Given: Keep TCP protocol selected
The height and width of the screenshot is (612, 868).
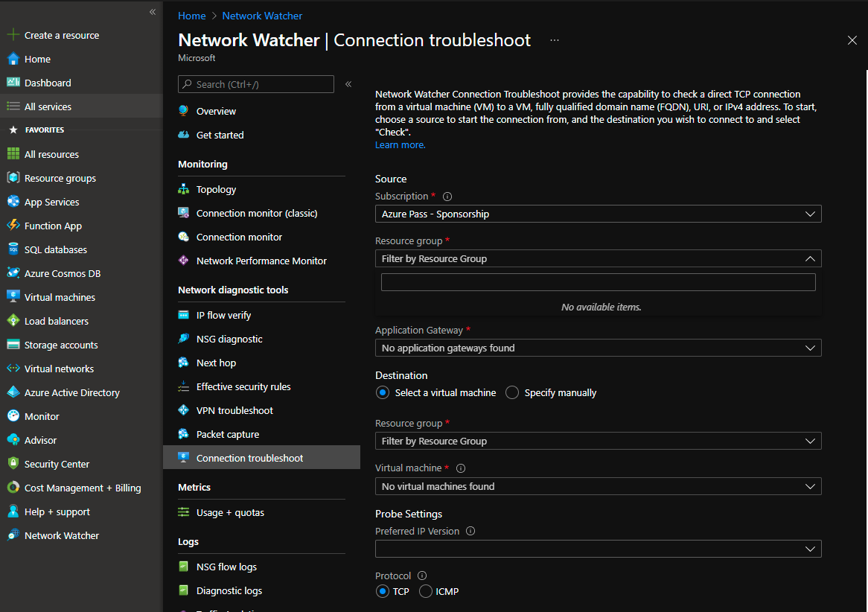Looking at the screenshot, I should [x=382, y=591].
